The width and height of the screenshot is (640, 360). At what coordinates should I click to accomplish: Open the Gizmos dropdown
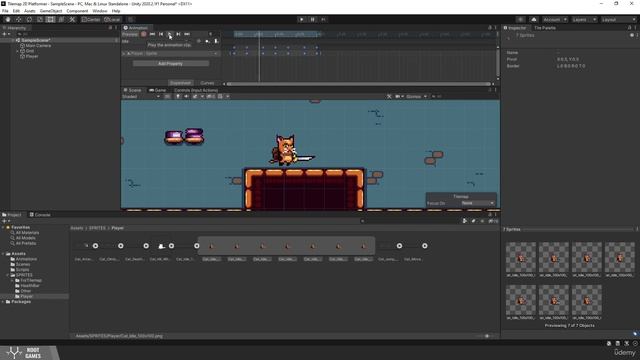[x=416, y=97]
